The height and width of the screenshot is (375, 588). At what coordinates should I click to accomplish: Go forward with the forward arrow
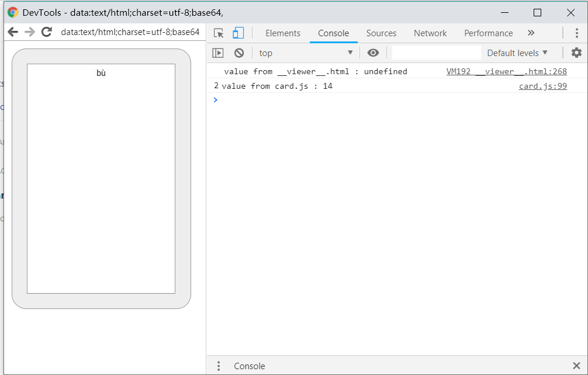coord(30,32)
